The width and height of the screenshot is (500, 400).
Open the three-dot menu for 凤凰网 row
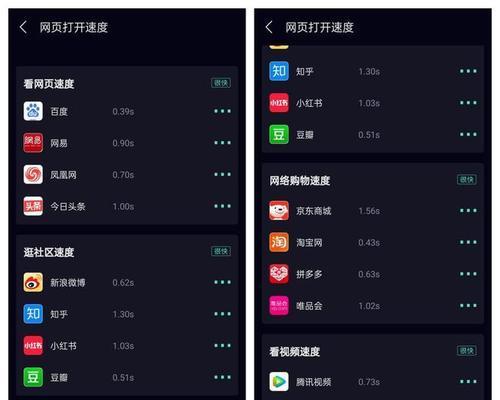click(x=222, y=174)
